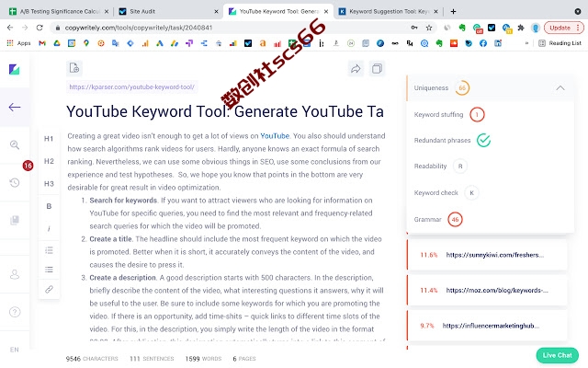This screenshot has width=588, height=368.
Task: Open the Apps bookmarks shortcut
Action: click(x=18, y=43)
